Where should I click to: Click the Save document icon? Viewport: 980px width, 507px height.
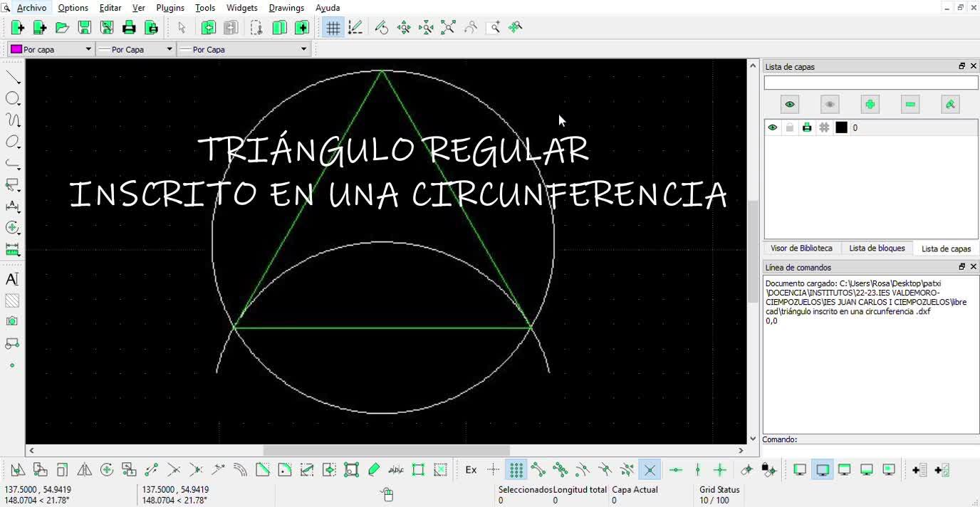click(84, 28)
